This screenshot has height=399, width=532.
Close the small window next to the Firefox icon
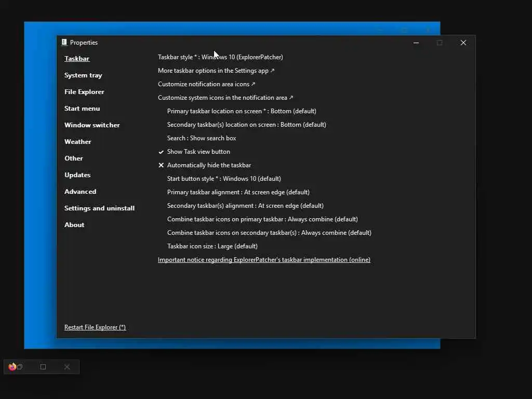click(67, 367)
